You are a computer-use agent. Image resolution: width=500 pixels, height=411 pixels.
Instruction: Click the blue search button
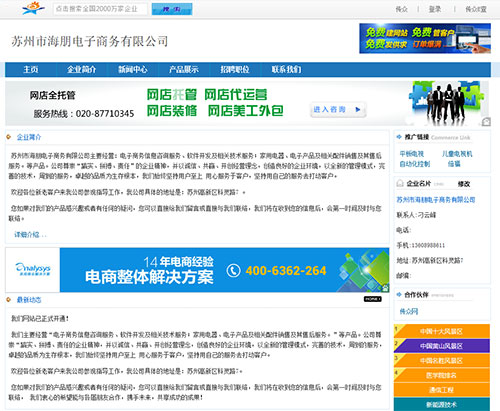click(x=172, y=9)
